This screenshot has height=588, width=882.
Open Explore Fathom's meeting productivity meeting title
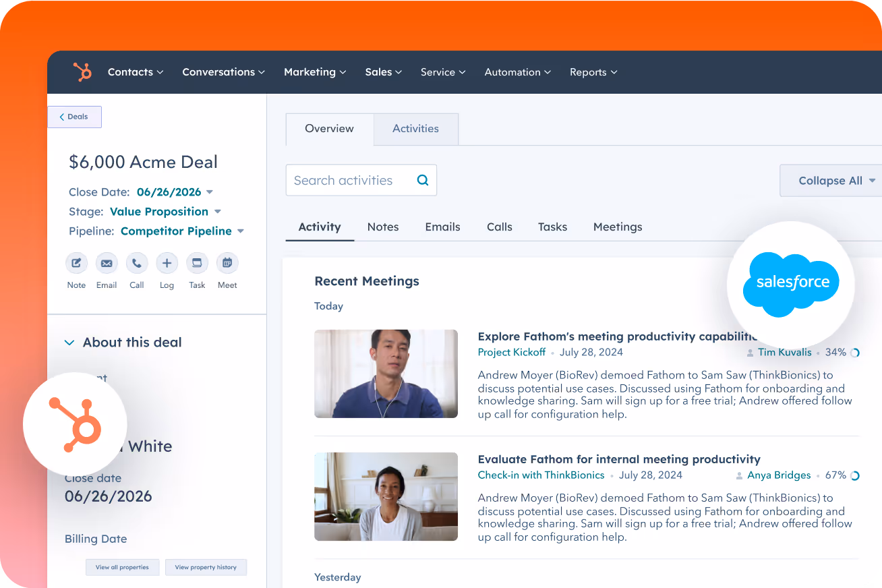(x=617, y=336)
